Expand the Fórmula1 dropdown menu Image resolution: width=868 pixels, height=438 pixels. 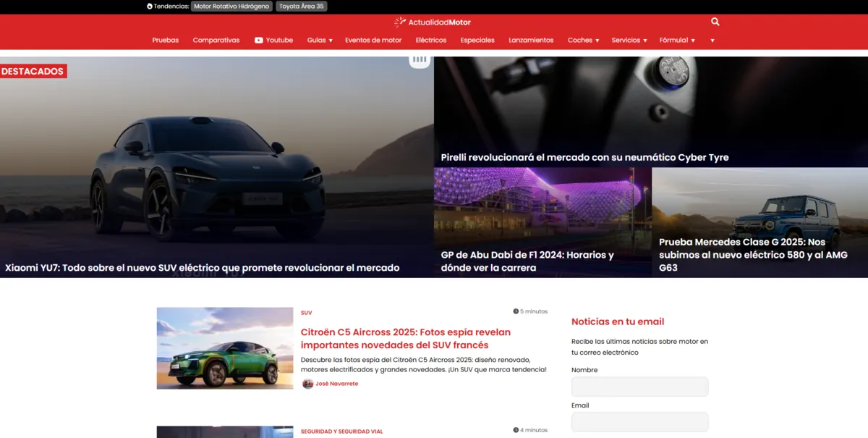point(677,41)
